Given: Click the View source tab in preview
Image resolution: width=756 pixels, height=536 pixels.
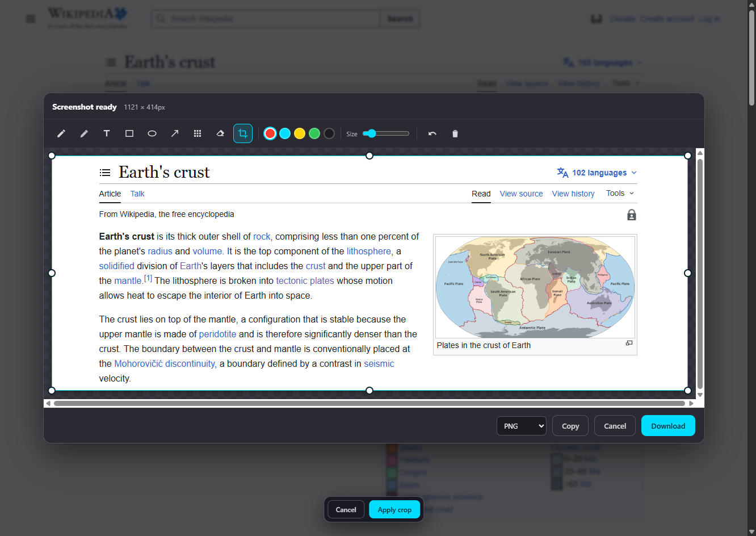Looking at the screenshot, I should pos(521,194).
